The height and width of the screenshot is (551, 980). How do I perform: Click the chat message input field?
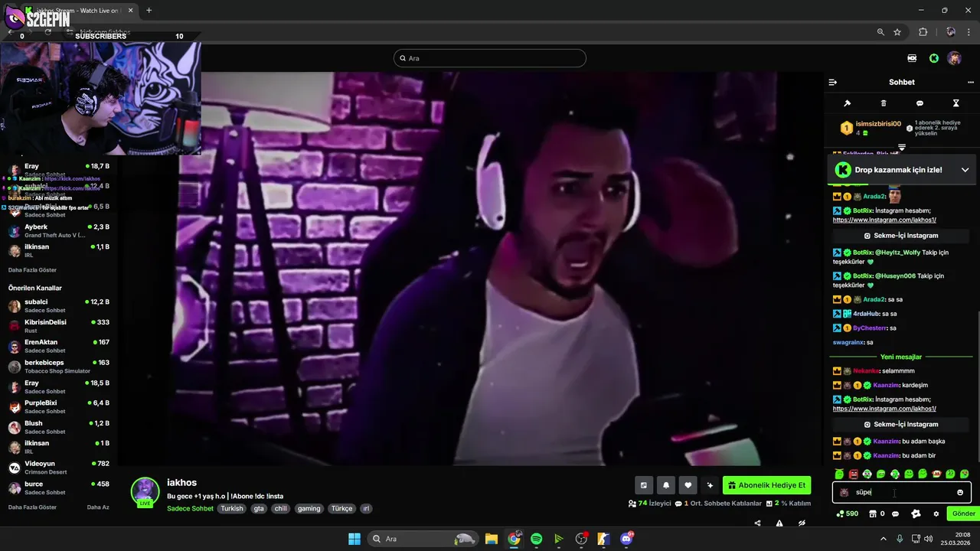(x=901, y=492)
